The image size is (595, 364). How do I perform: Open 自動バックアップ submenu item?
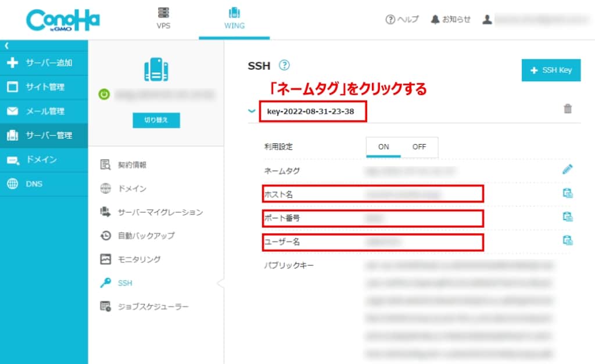tap(138, 236)
